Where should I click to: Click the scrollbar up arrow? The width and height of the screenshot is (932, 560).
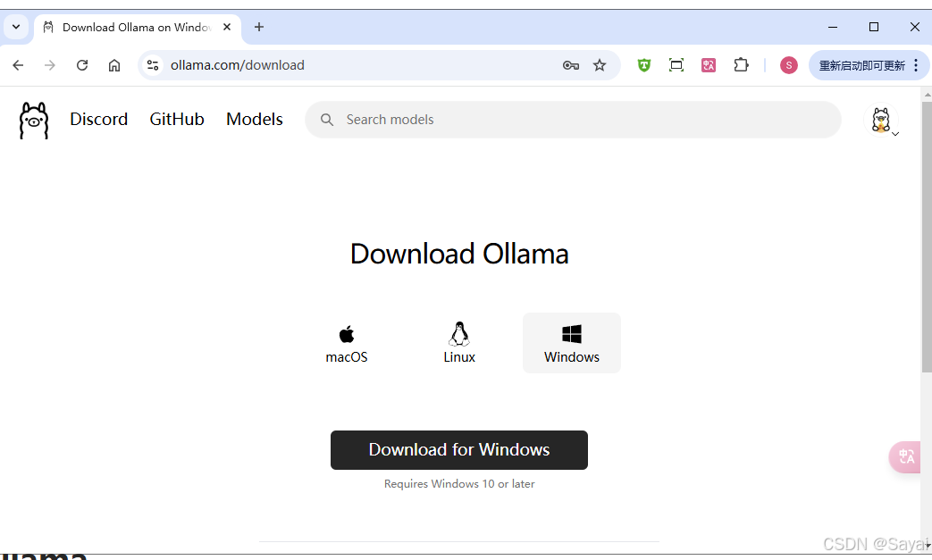coord(928,94)
